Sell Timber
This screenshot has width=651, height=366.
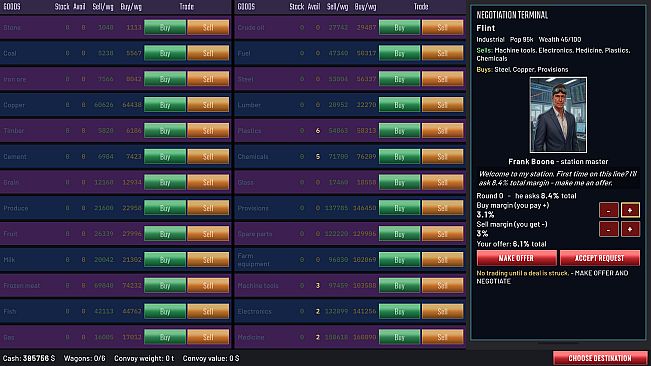[x=208, y=131]
